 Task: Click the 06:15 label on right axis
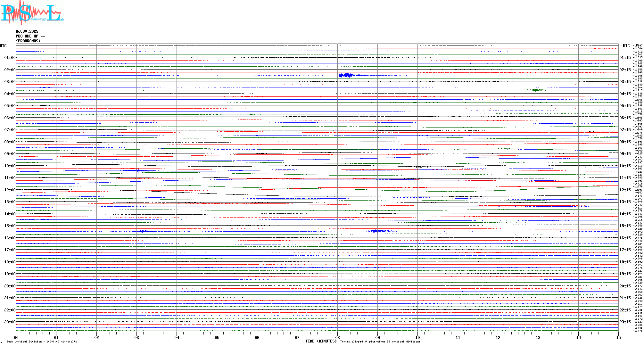point(625,118)
